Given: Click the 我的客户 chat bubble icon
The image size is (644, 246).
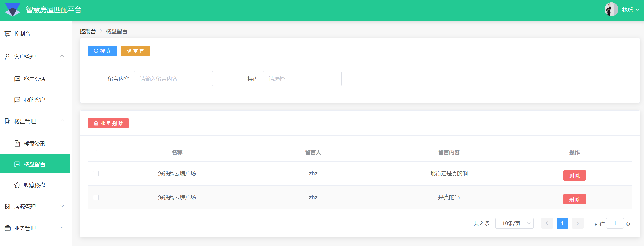Looking at the screenshot, I should click(17, 100).
